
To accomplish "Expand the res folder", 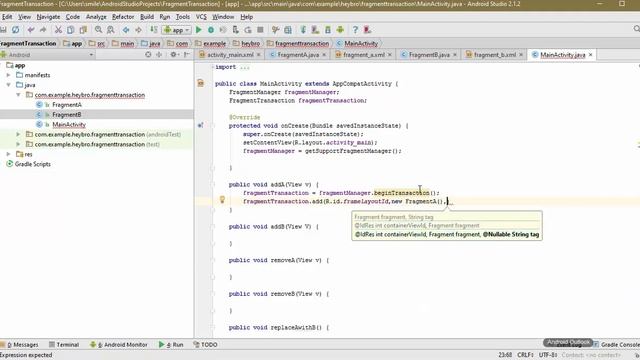I will [9, 154].
